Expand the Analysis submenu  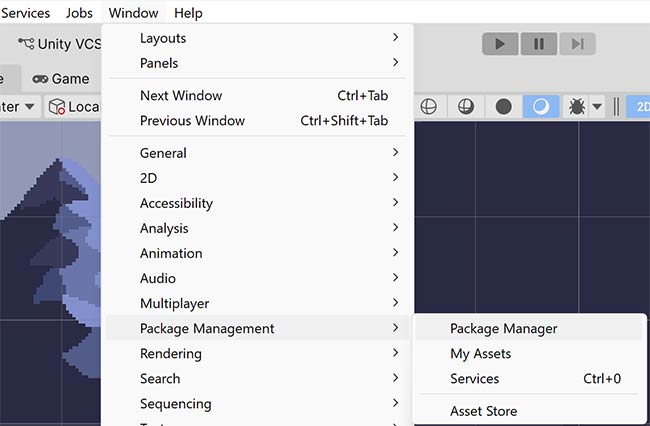[257, 228]
